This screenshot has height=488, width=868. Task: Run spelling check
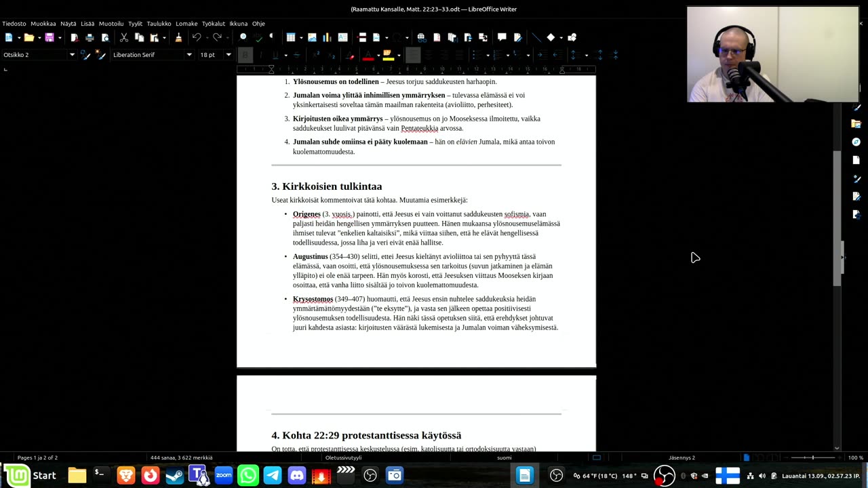pyautogui.click(x=258, y=37)
